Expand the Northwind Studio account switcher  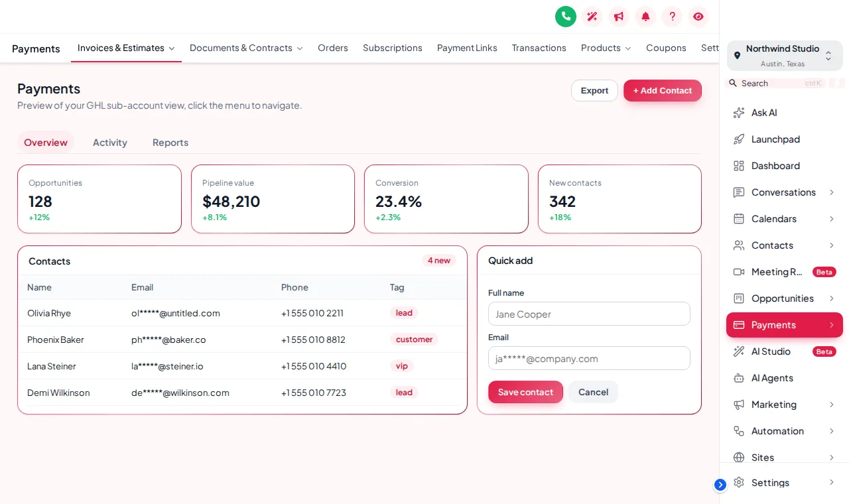(785, 56)
